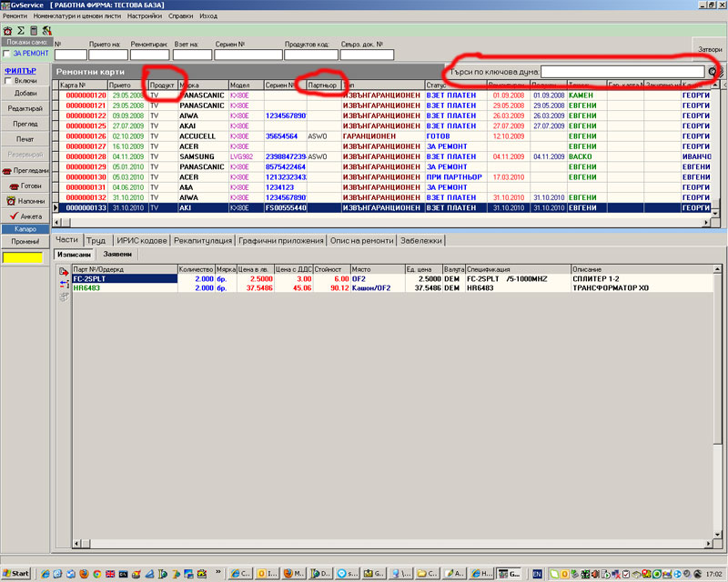Click the blue-arrow minus remove part icon
The height and width of the screenshot is (582, 728).
[64, 284]
